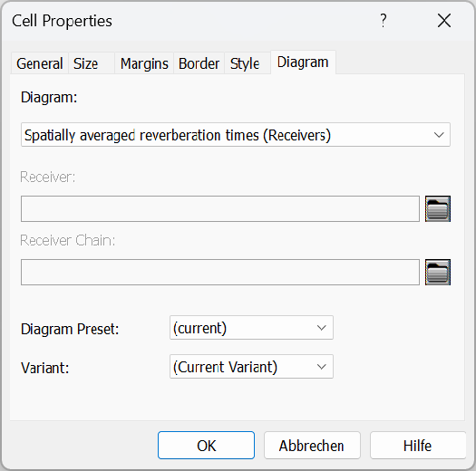This screenshot has height=471, width=476.
Task: Go to the Border tab
Action: [199, 63]
